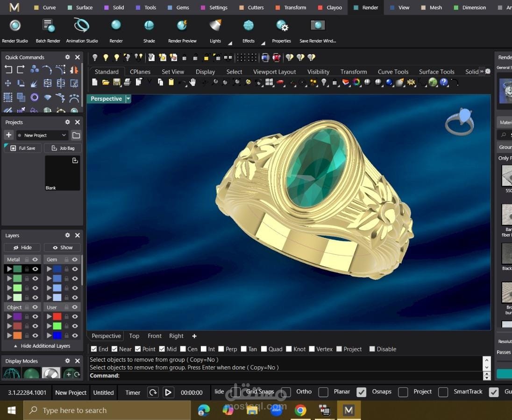
Task: Click the Save Render Window icon
Action: 317,25
